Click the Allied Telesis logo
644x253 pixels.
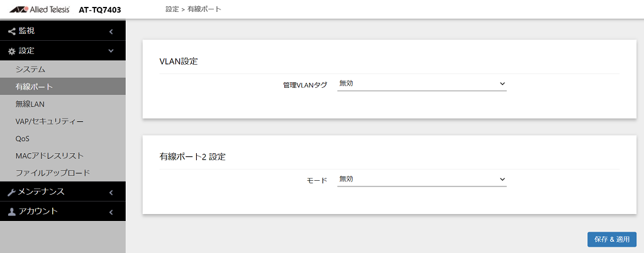click(x=38, y=9)
